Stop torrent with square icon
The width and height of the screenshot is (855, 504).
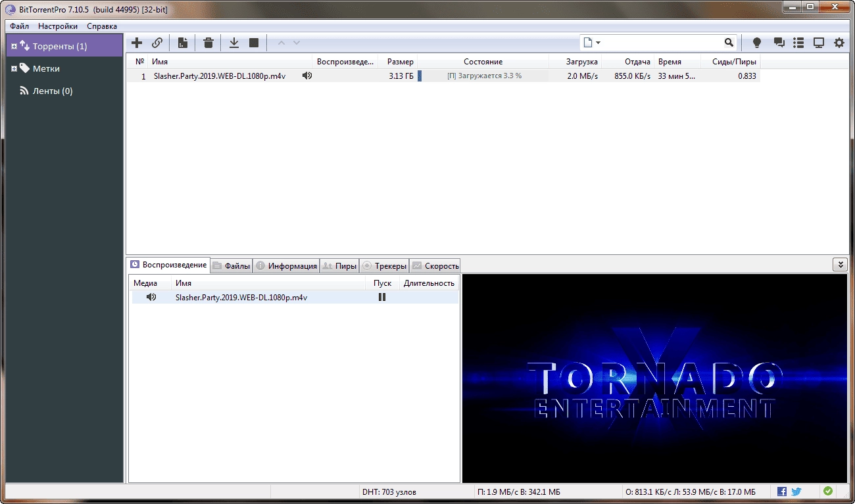click(254, 43)
